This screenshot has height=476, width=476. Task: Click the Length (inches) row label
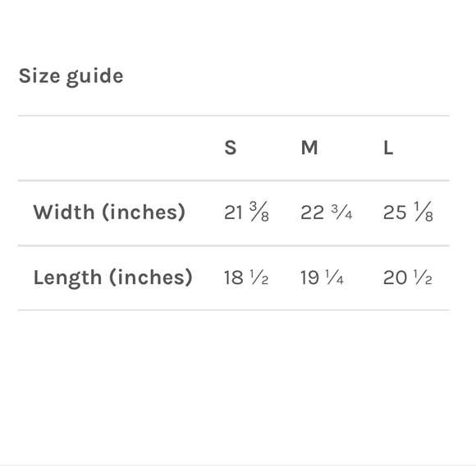[x=113, y=277]
